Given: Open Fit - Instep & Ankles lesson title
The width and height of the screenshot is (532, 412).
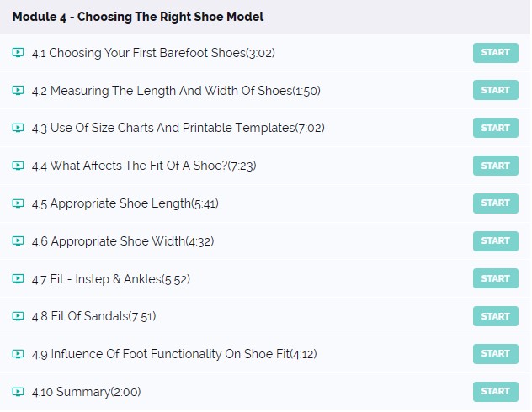Looking at the screenshot, I should point(111,279).
